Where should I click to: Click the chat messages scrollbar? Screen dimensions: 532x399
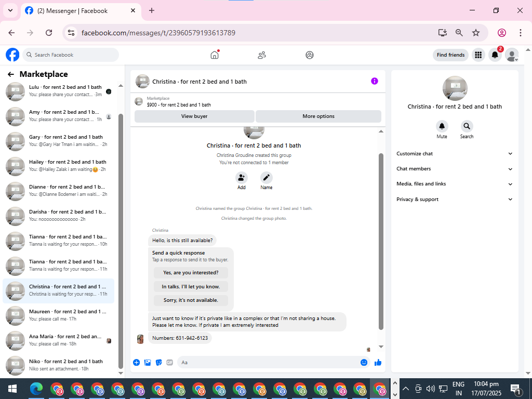click(381, 242)
